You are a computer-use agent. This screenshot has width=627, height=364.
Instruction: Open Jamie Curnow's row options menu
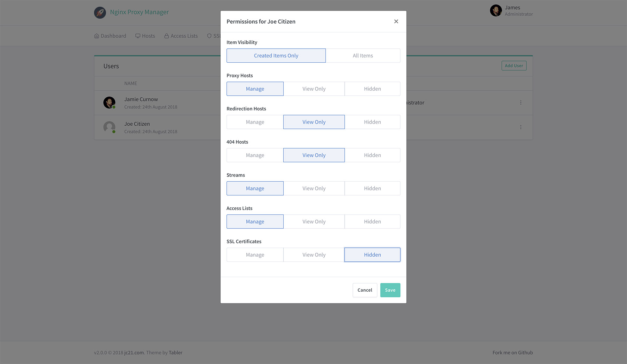click(521, 103)
